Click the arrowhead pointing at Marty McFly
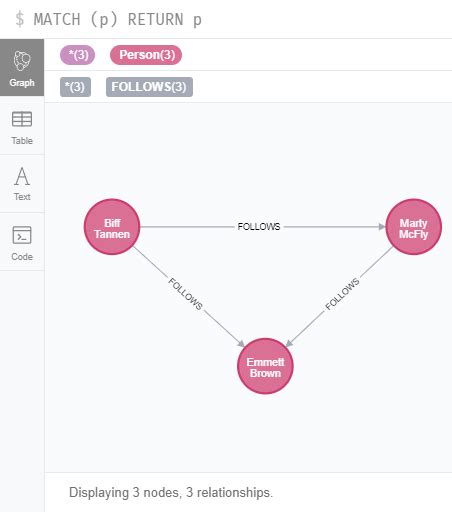Screen dimensions: 452x512 382,227
